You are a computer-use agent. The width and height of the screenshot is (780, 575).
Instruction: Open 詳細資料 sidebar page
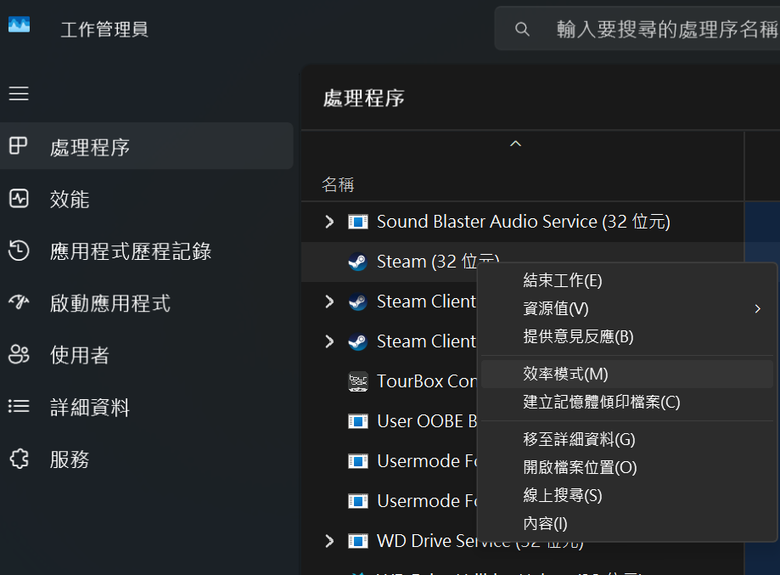click(146, 407)
